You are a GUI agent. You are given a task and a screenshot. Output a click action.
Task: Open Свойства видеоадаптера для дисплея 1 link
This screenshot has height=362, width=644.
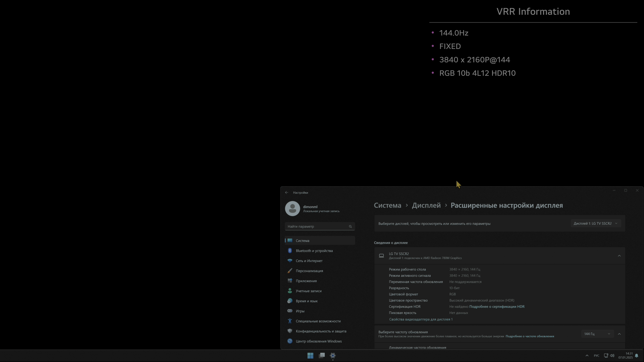coord(421,319)
